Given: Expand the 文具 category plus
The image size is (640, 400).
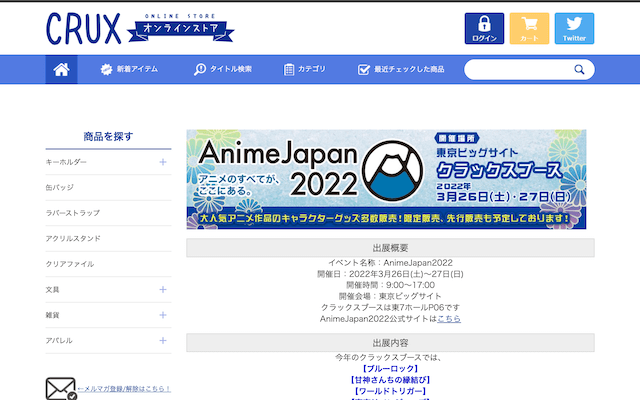Looking at the screenshot, I should pos(162,289).
